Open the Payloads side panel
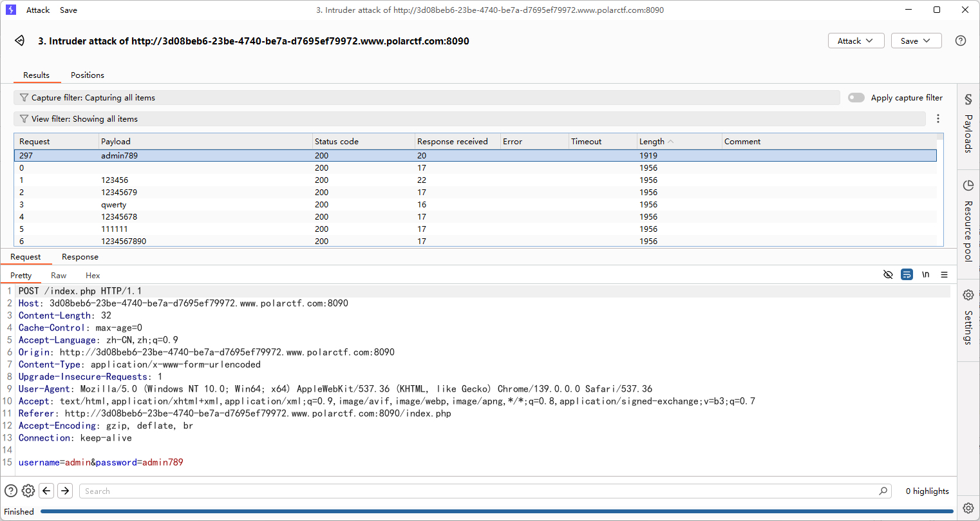 pyautogui.click(x=968, y=126)
